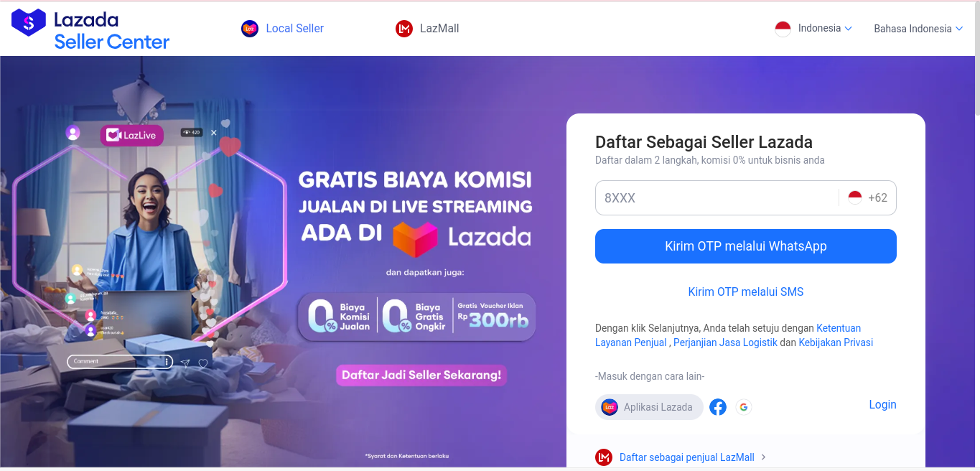Sign in with the Google icon
The image size is (980, 471).
pos(744,407)
